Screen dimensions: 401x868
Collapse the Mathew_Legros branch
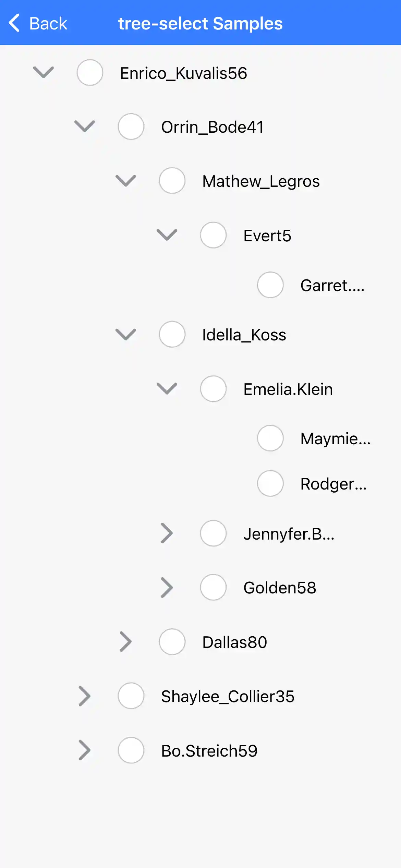(x=126, y=181)
